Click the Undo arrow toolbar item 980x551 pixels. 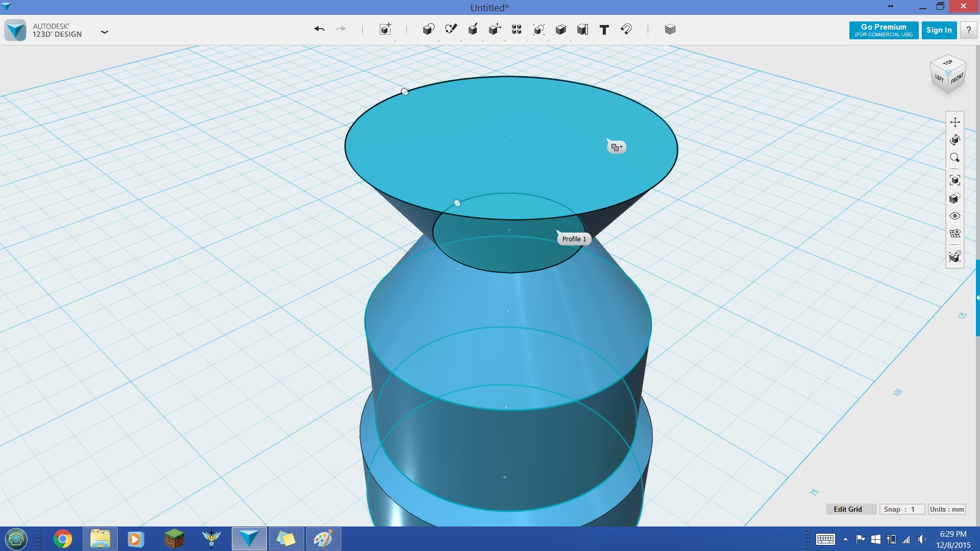[x=319, y=30]
